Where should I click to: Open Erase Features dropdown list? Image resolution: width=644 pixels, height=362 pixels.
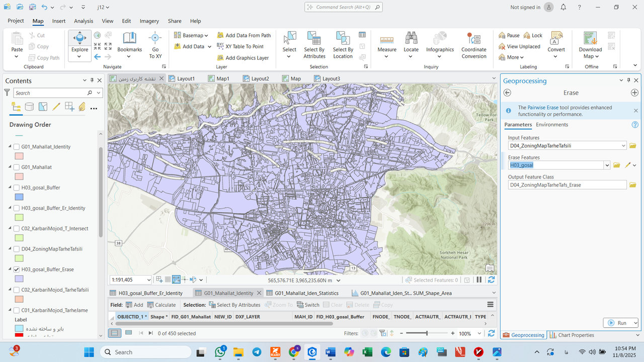click(x=607, y=165)
